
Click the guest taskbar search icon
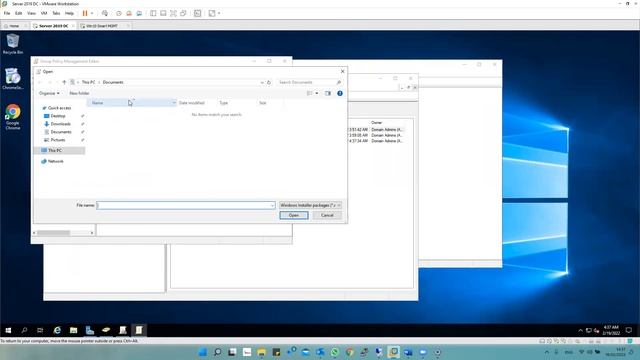(x=24, y=330)
